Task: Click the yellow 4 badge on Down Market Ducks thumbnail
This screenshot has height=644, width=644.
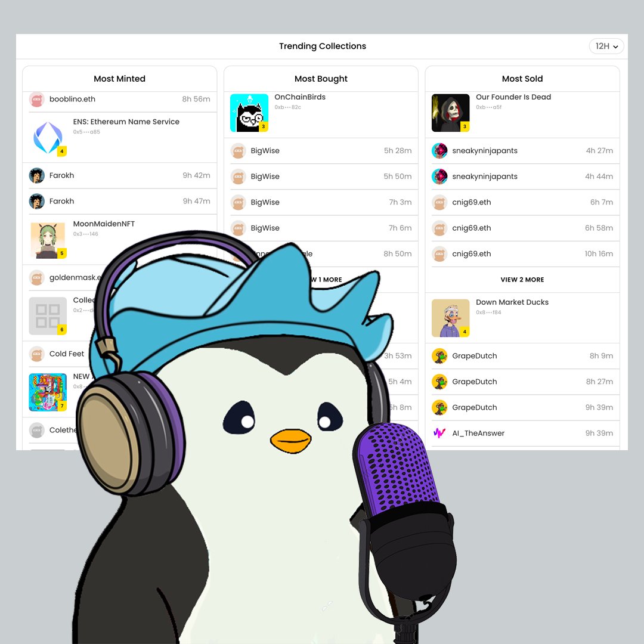Action: click(x=465, y=332)
